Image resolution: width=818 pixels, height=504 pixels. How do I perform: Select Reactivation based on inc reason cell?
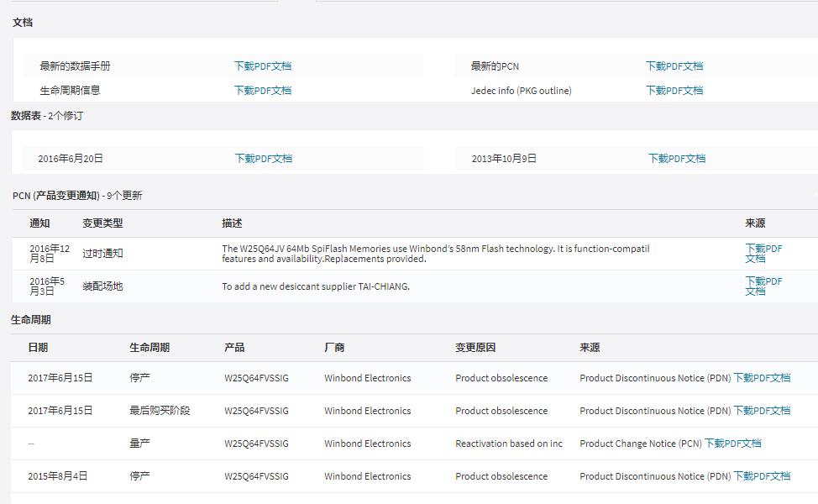(509, 444)
